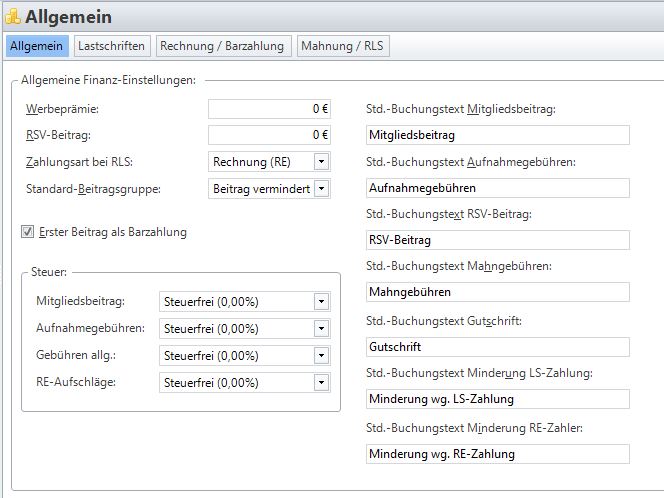The width and height of the screenshot is (664, 498).
Task: Expand the Standard-Beitragsgruppe dropdown
Action: pyautogui.click(x=320, y=188)
